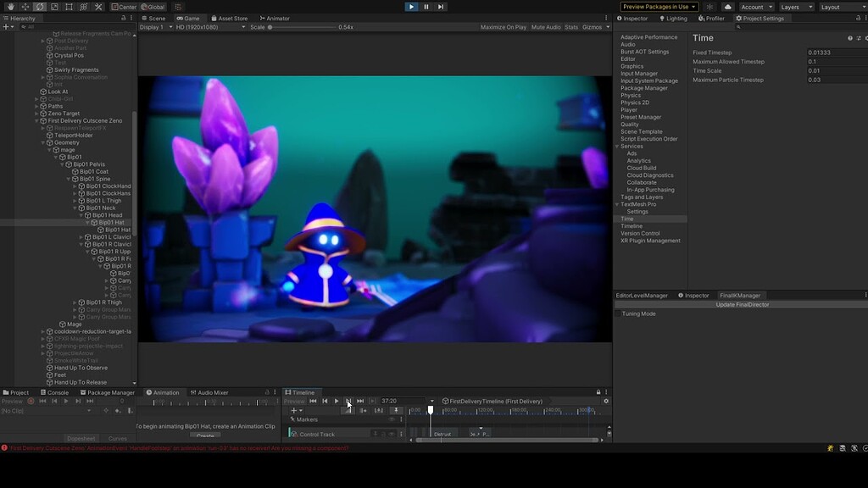868x488 pixels.
Task: Click the Add track plus in Timeline
Action: pos(292,410)
